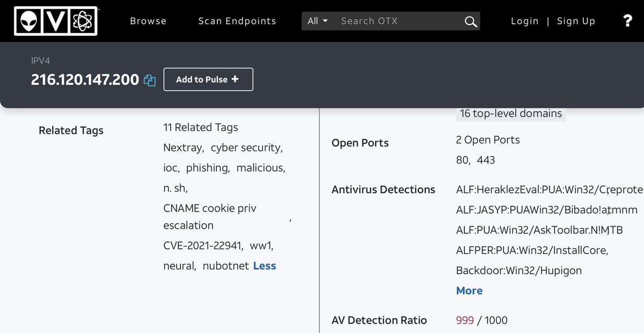Expand antivirus detections with More link

pos(469,291)
